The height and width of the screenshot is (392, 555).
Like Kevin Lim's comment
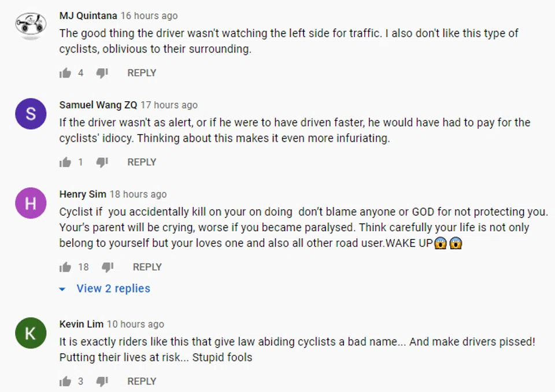[x=65, y=382]
